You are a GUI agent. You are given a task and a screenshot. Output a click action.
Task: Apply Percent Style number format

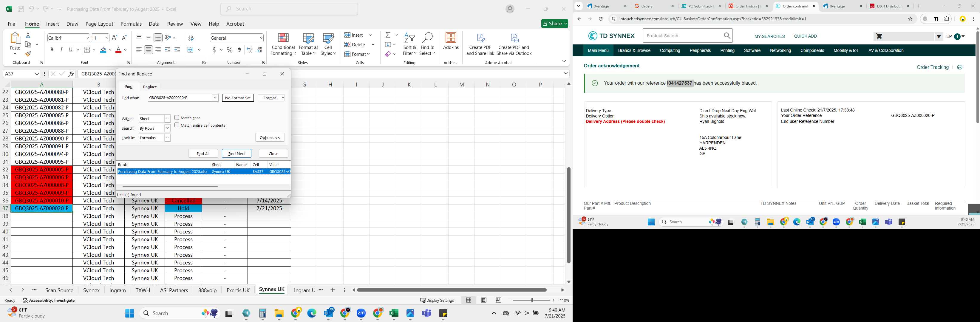(x=229, y=50)
